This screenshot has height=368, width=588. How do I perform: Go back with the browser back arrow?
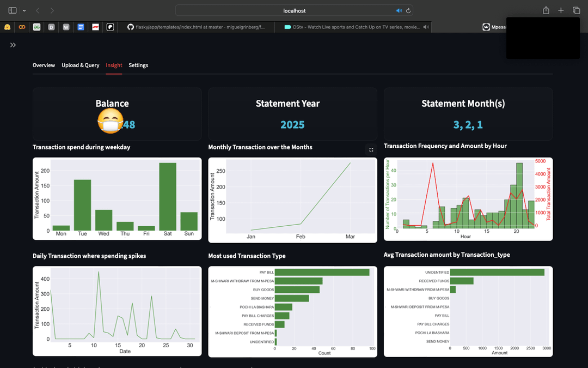[x=38, y=10]
